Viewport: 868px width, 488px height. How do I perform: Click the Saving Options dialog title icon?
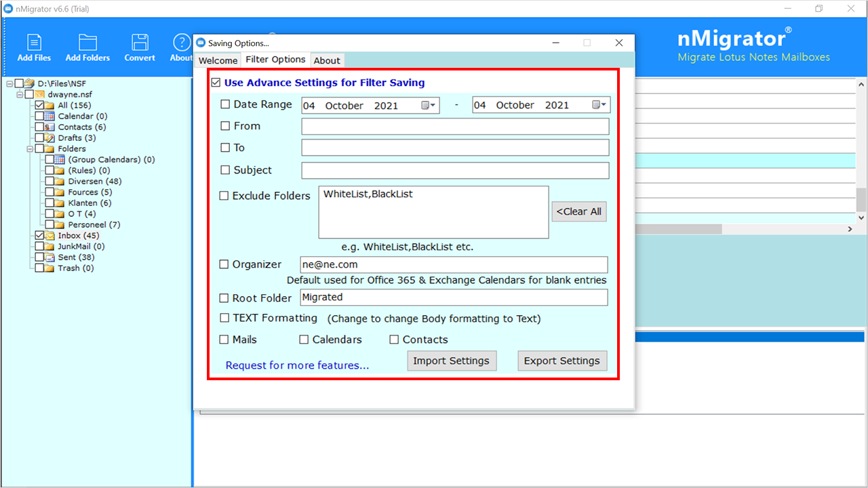pyautogui.click(x=200, y=43)
